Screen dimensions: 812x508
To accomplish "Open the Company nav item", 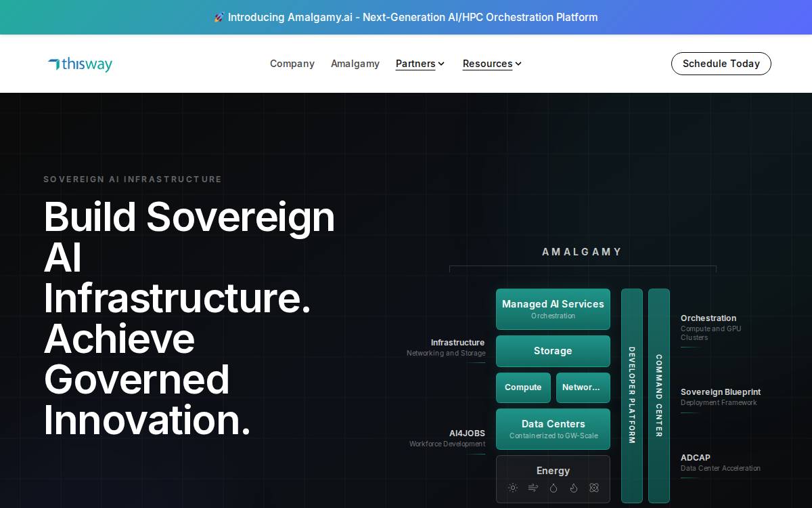I will pos(292,64).
